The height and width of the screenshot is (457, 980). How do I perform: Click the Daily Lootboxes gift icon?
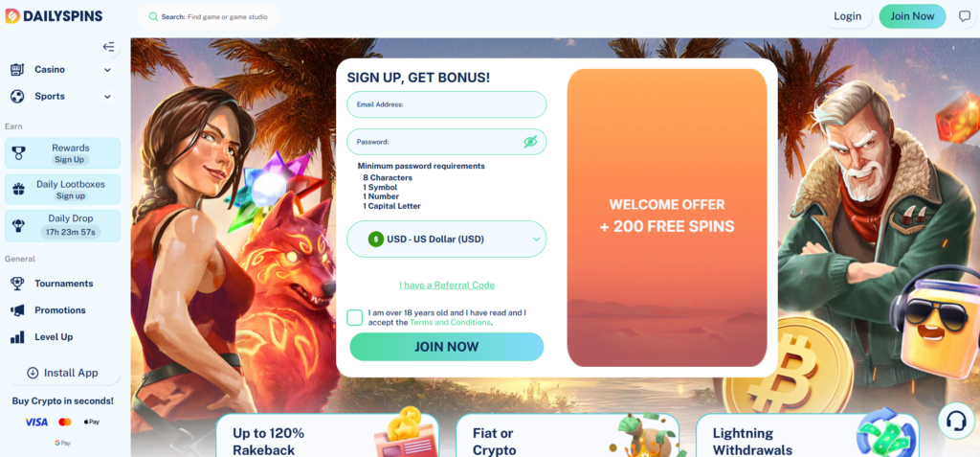tap(19, 189)
